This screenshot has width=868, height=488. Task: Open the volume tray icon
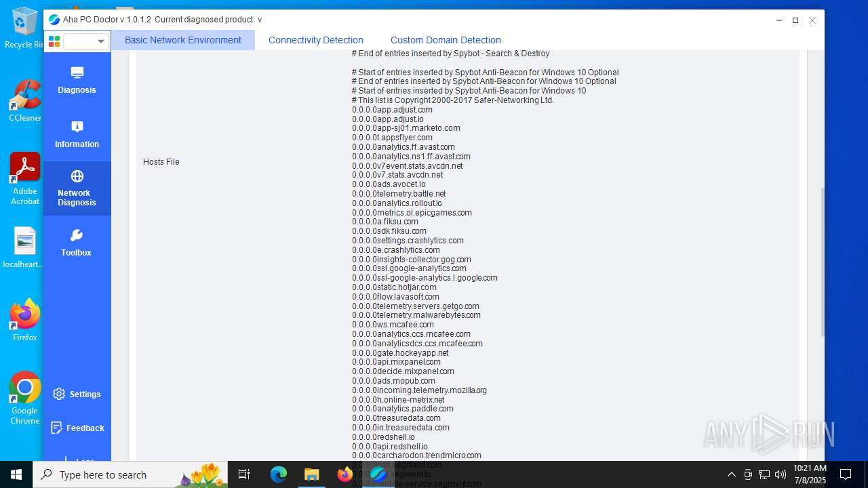click(x=781, y=474)
